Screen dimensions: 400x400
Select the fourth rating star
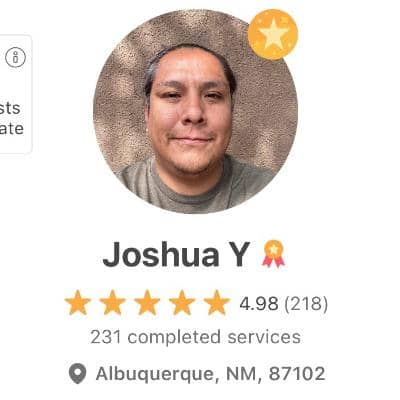(x=182, y=303)
